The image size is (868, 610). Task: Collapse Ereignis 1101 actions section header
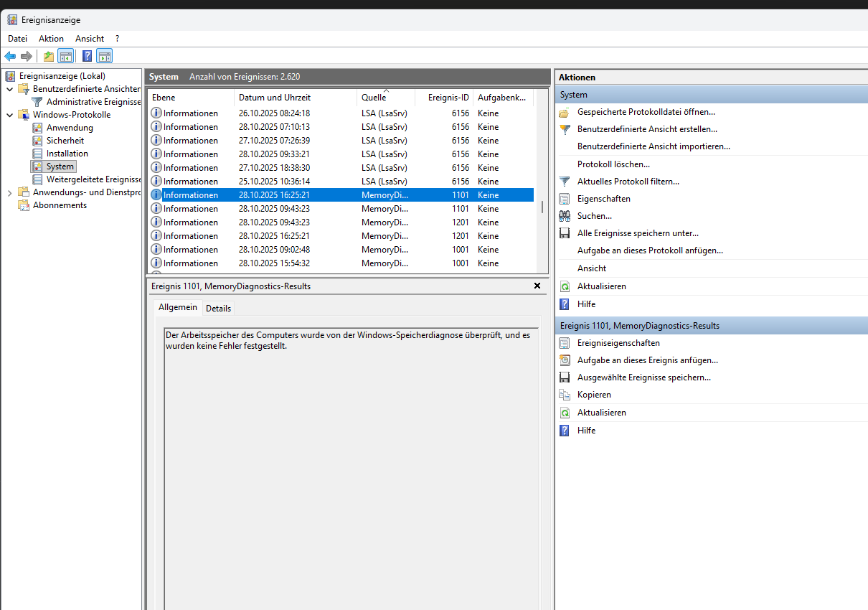[x=711, y=326]
